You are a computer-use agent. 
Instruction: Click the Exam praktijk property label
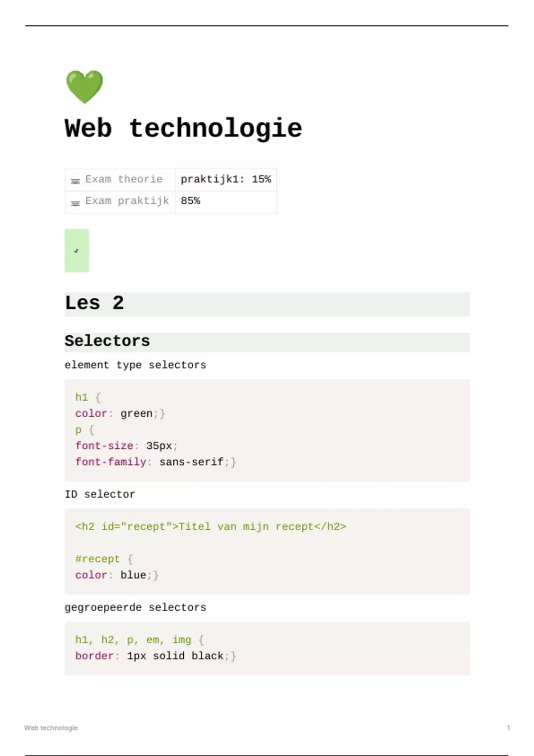coord(127,201)
